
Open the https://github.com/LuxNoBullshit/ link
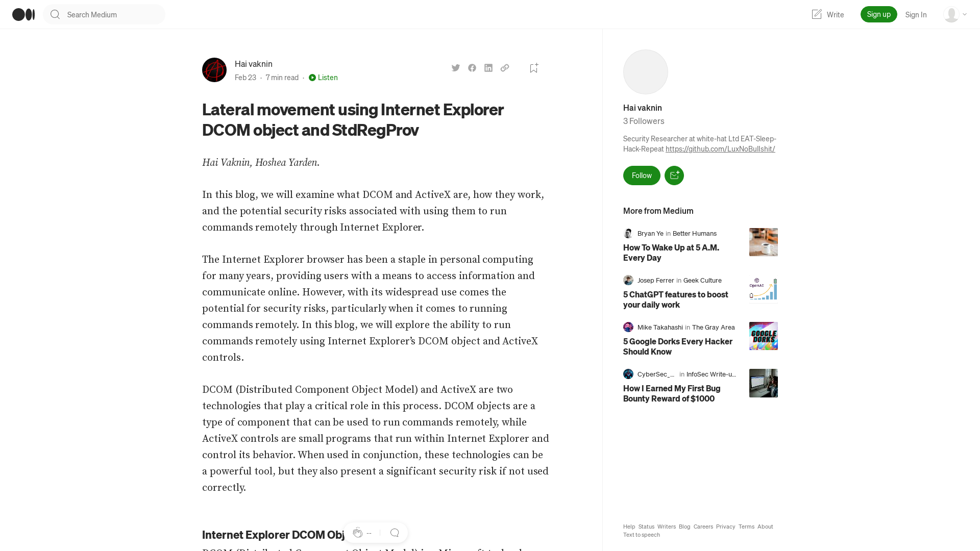click(720, 148)
